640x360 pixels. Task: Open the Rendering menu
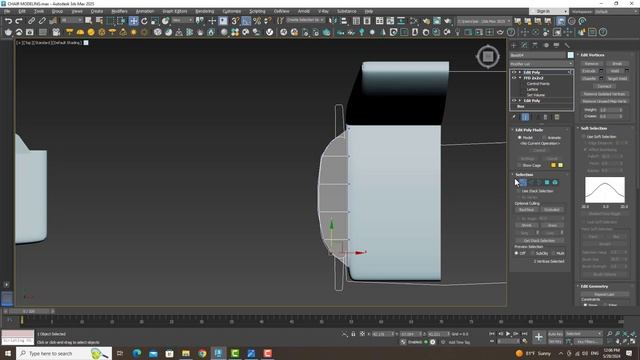pyautogui.click(x=204, y=11)
